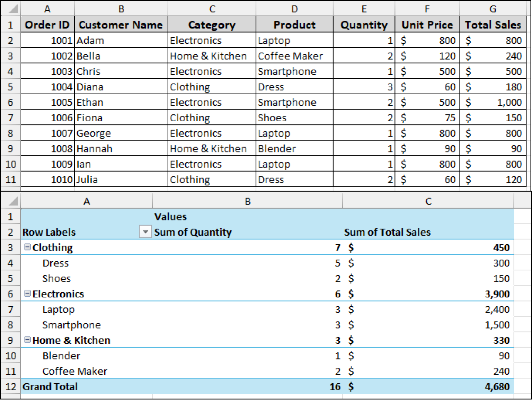
Task: Open the Row Labels filter dropdown
Action: coord(145,232)
